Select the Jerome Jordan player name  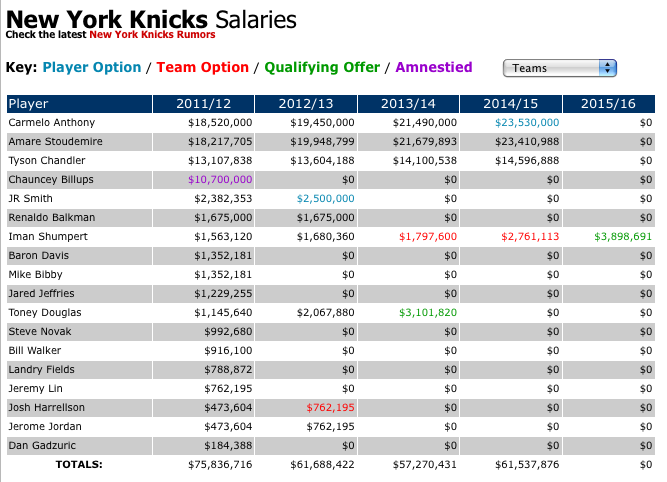pos(45,427)
